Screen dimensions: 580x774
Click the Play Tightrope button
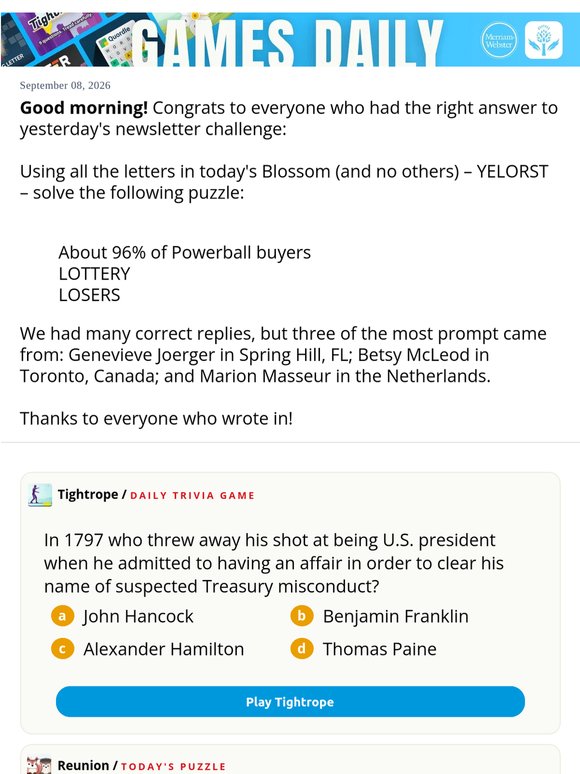pos(290,701)
